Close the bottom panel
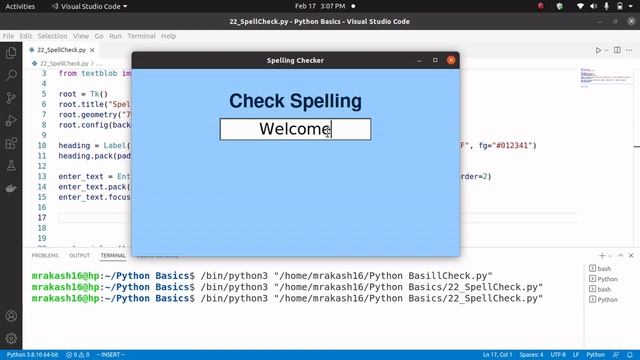Image resolution: width=640 pixels, height=360 pixels. (x=631, y=256)
